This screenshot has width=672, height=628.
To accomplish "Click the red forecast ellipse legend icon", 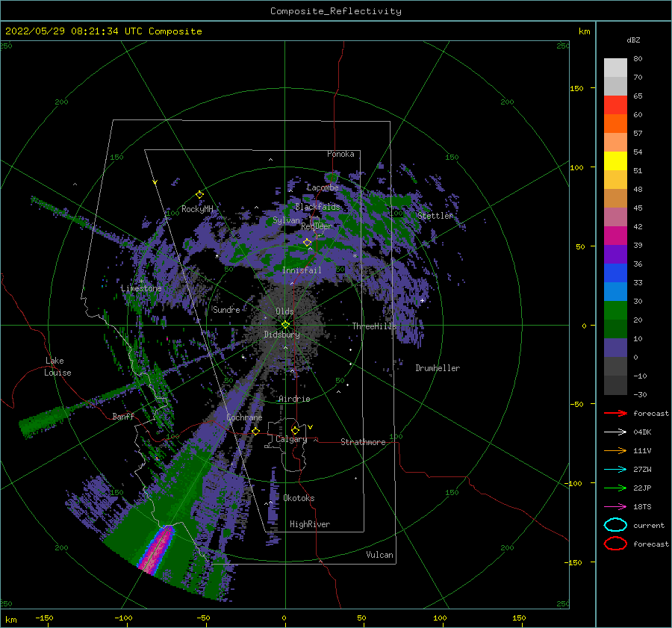I will tap(615, 544).
